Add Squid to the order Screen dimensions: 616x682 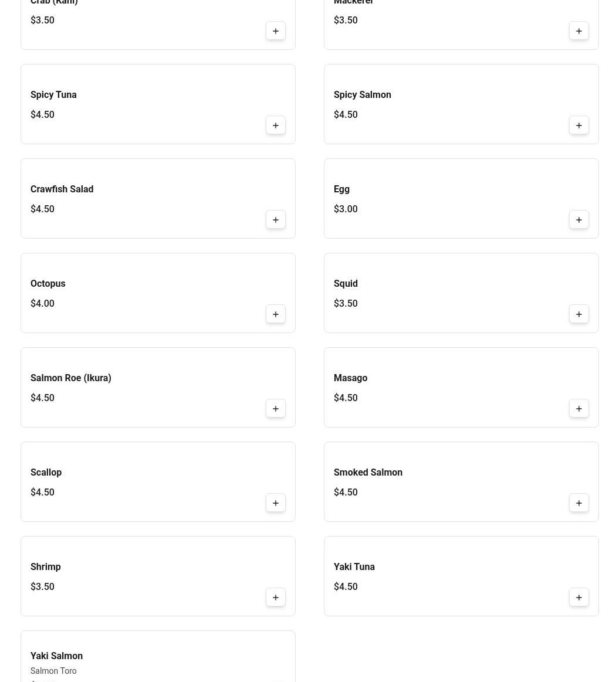579,314
